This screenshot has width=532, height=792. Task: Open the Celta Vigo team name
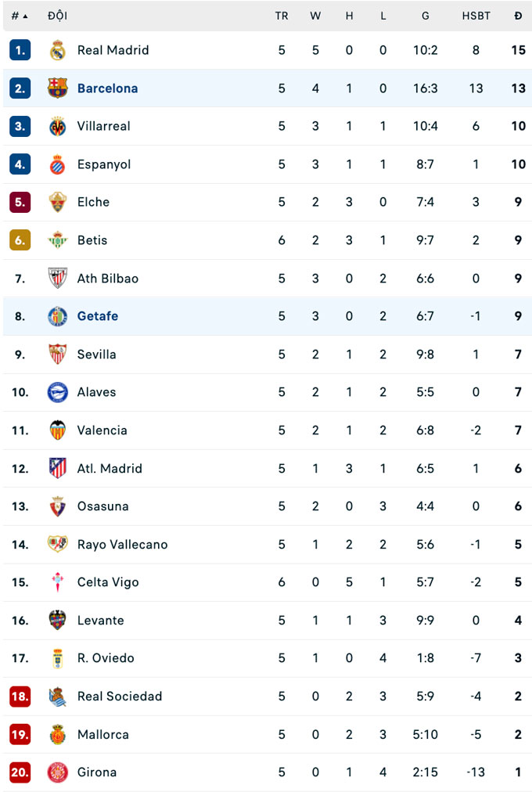click(108, 582)
